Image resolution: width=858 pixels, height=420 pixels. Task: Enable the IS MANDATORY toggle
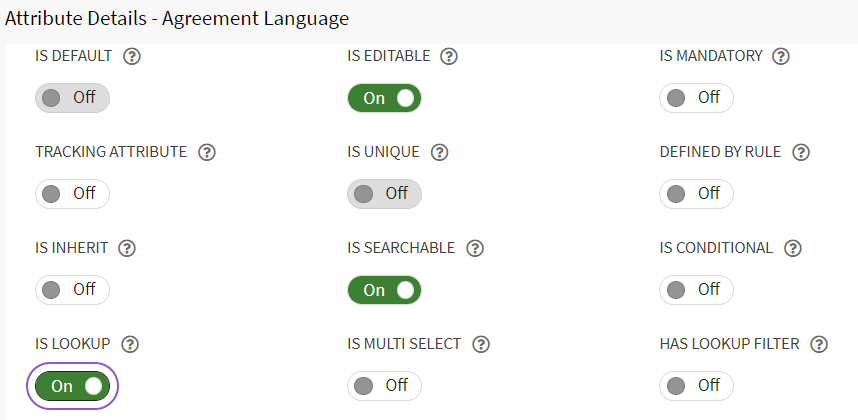[x=696, y=98]
